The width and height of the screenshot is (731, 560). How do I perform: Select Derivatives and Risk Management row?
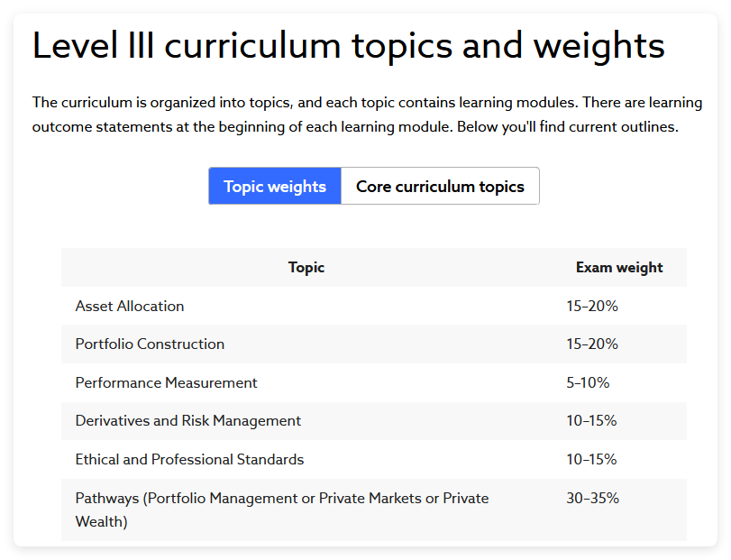click(x=374, y=421)
